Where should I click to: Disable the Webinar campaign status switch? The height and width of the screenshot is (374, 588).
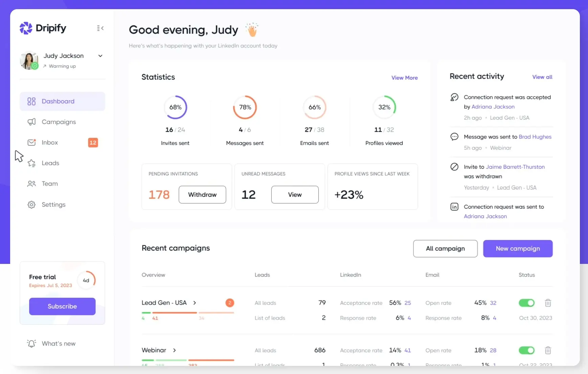526,350
